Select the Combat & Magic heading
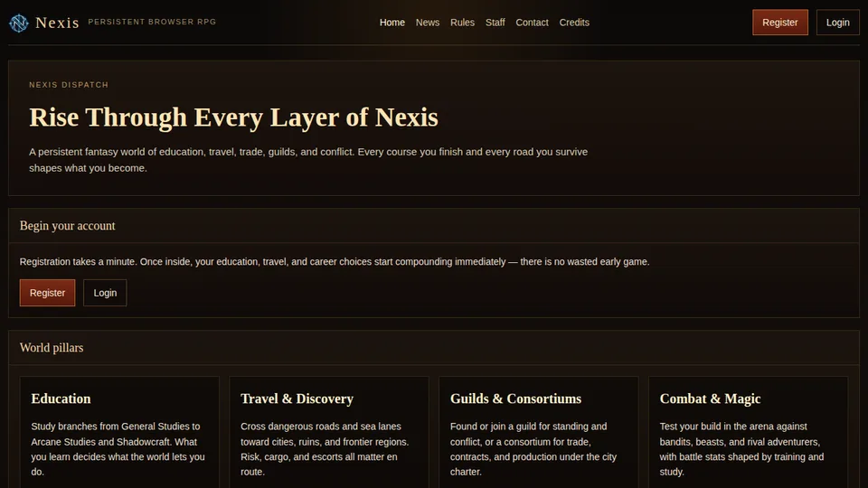Image resolution: width=868 pixels, height=488 pixels. (710, 399)
